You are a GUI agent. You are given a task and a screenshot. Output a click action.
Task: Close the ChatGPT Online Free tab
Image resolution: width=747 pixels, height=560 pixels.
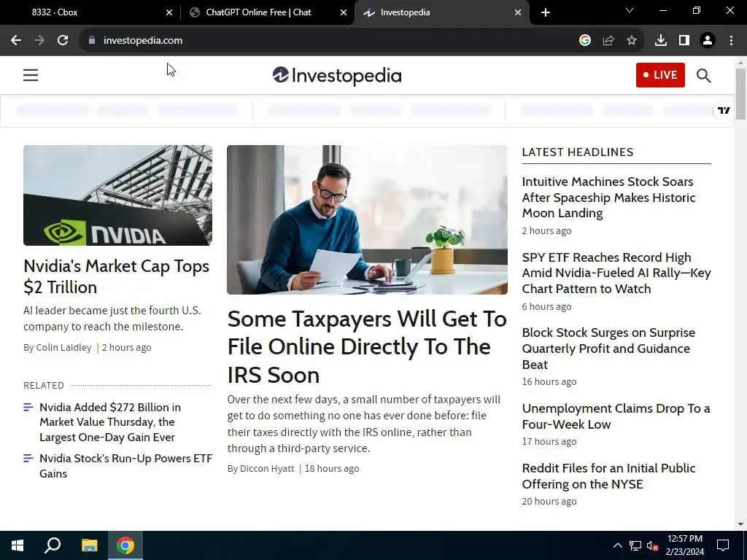pos(344,12)
